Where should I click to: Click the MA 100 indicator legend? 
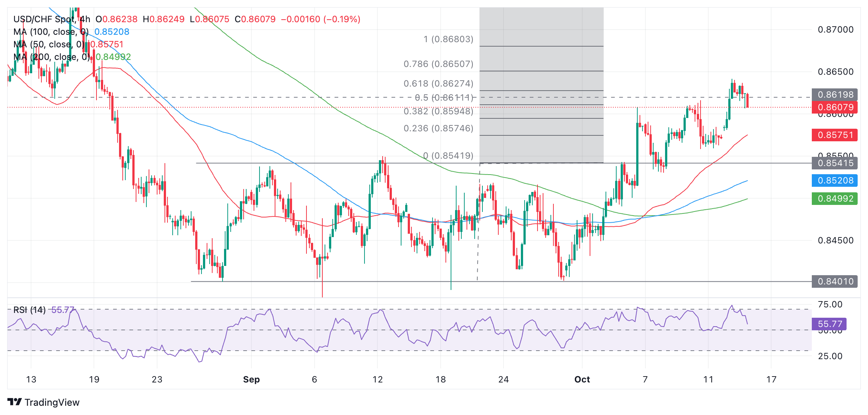pos(51,32)
